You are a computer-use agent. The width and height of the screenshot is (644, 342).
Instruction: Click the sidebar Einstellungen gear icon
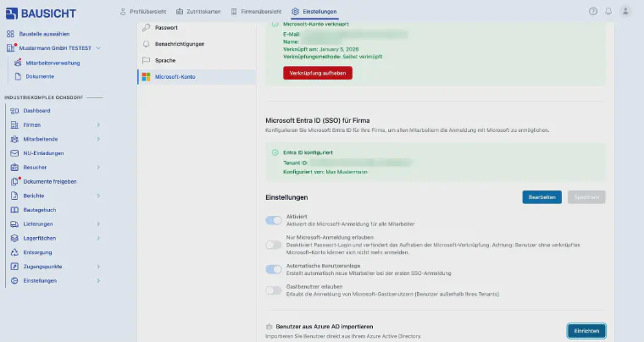coord(14,280)
